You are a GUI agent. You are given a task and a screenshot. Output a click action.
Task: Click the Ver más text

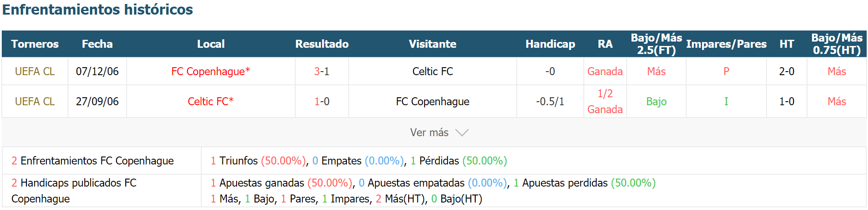[429, 133]
